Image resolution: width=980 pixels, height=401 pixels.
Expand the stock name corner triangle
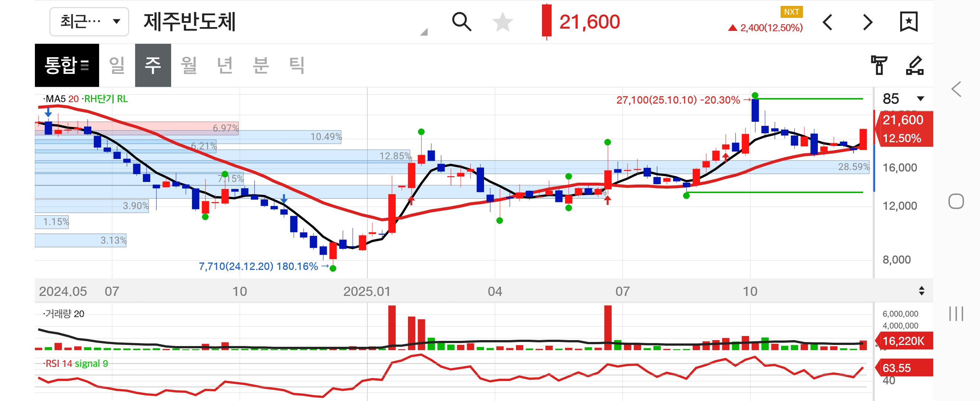coord(424,32)
